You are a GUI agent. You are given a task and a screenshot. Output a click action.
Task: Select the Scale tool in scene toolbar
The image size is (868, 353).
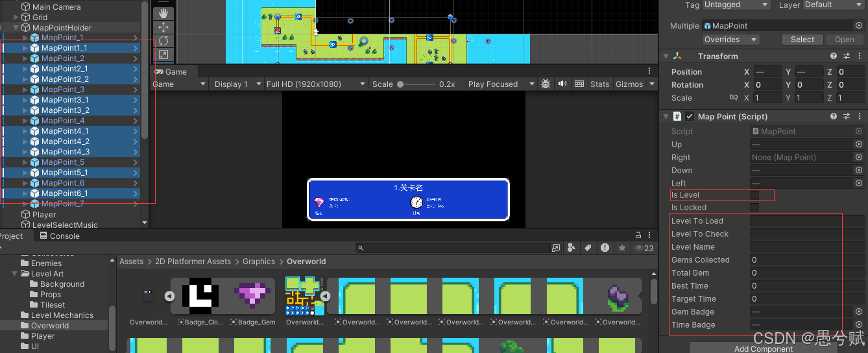163,56
